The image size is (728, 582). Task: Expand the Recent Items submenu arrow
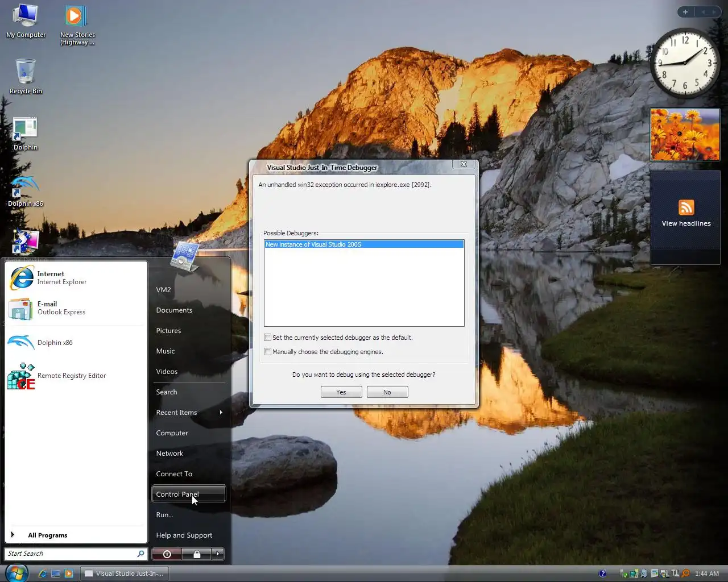click(x=221, y=413)
